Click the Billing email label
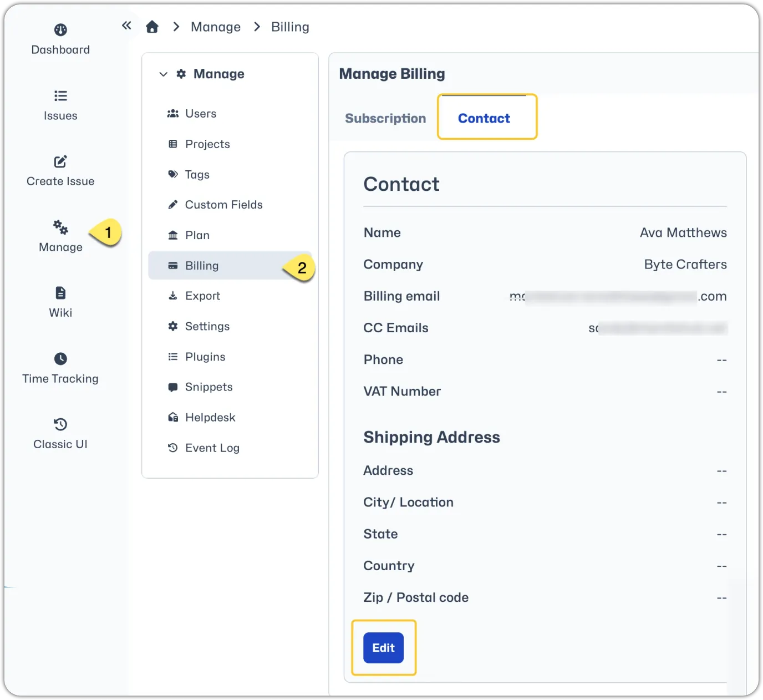763x700 pixels. pos(401,296)
